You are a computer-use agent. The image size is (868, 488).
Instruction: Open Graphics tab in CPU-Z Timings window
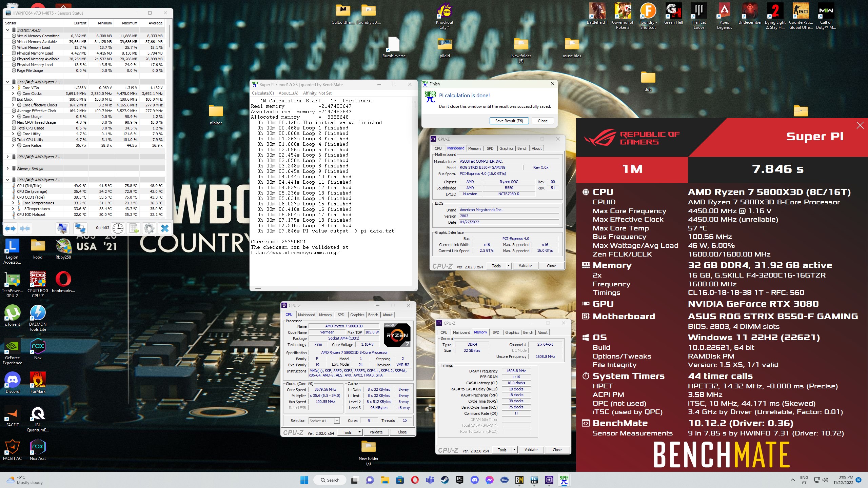click(x=512, y=332)
